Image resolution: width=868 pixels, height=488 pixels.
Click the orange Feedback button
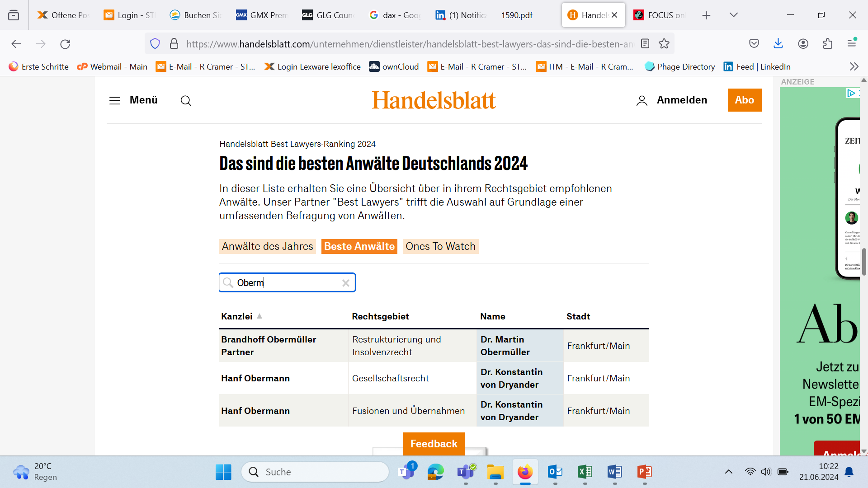click(434, 444)
